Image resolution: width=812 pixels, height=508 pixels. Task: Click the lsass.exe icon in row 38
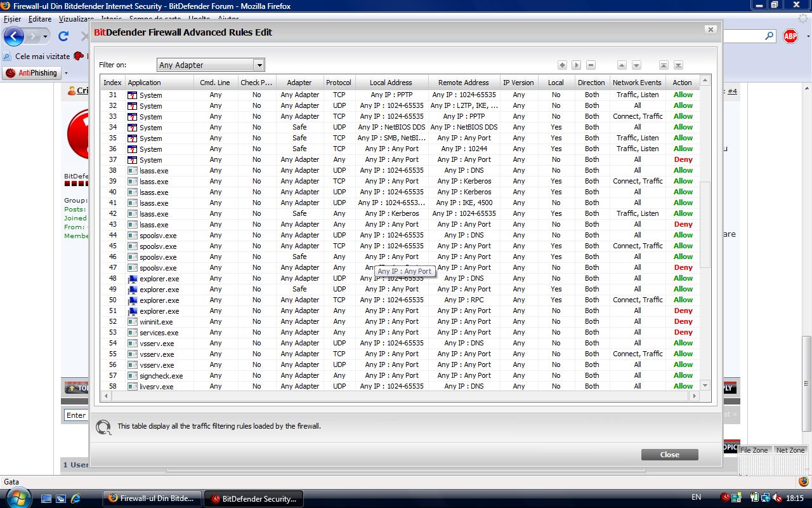coord(133,171)
